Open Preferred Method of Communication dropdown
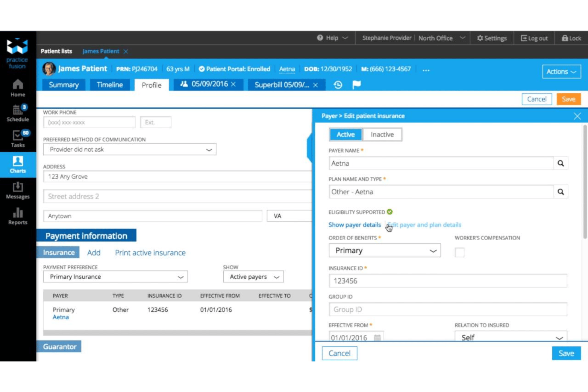Screen dimensions: 588x392 pyautogui.click(x=130, y=149)
